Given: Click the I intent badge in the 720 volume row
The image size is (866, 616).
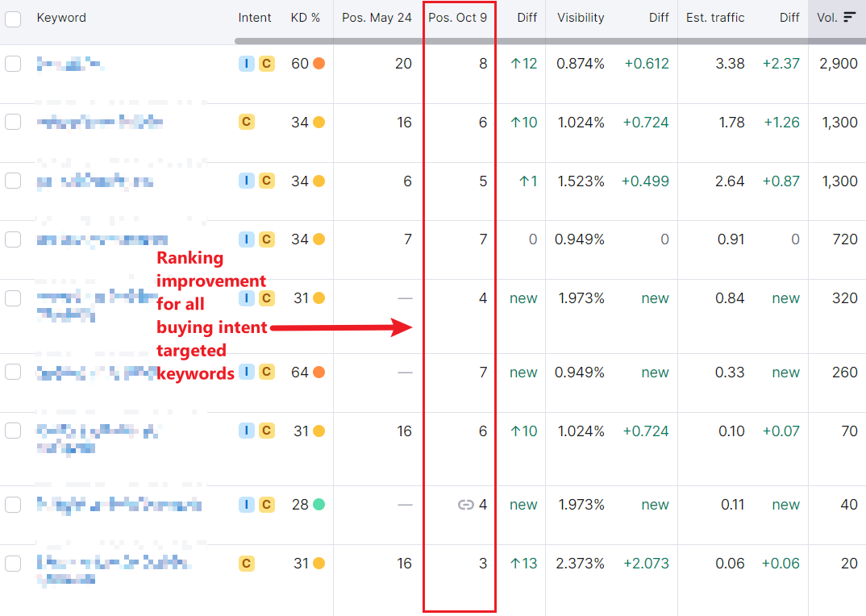Looking at the screenshot, I should click(246, 239).
